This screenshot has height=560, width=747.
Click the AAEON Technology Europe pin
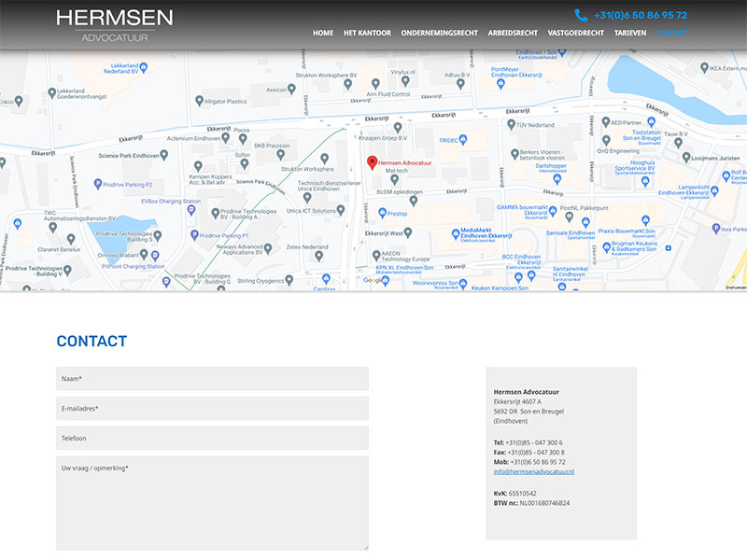pos(376,256)
